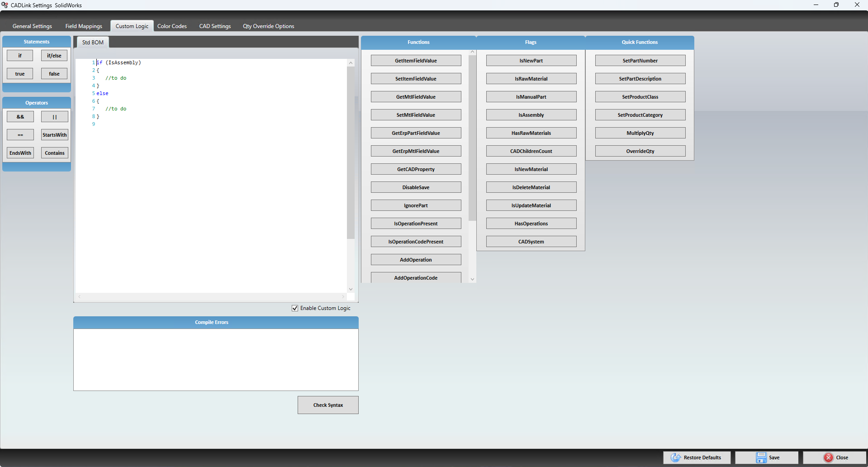Screen dimensions: 868x467
Task: Insert an if/else statement
Action: [x=54, y=55]
